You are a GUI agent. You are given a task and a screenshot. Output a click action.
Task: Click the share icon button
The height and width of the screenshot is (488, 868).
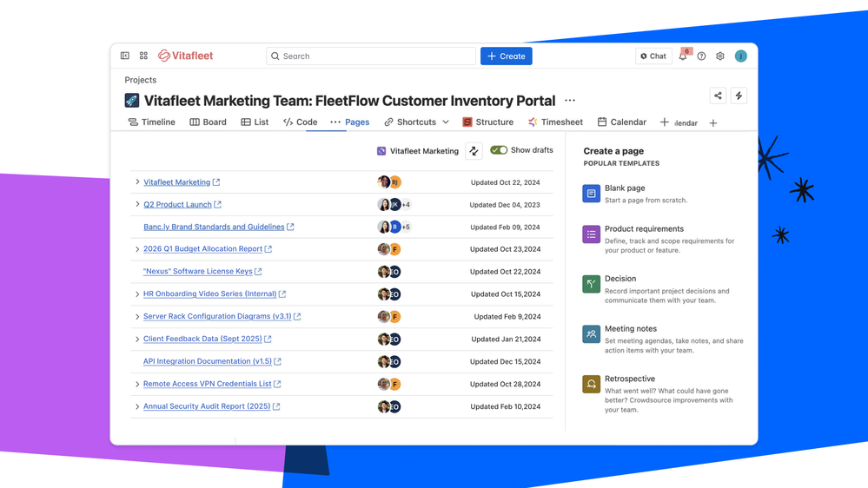tap(718, 96)
